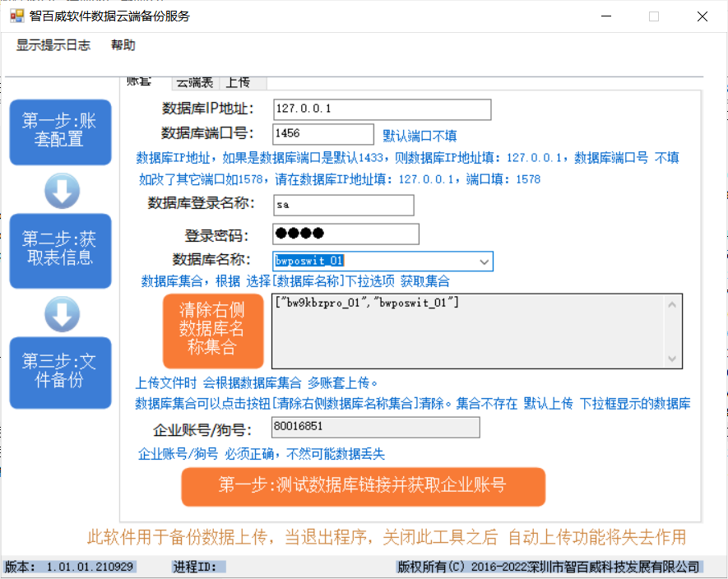Click 测试数据库链接并获取企业账号 button
This screenshot has height=579, width=728.
[363, 486]
